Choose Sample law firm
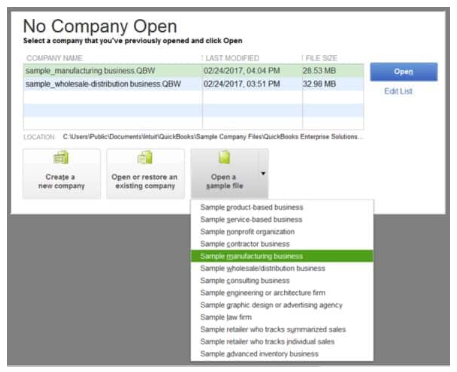This screenshot has height=372, width=457. pos(226,317)
